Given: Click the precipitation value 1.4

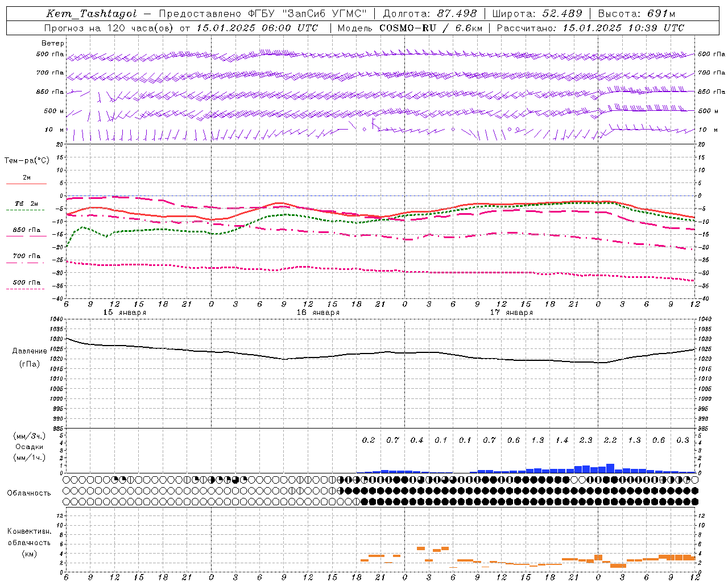Looking at the screenshot, I should point(562,440).
